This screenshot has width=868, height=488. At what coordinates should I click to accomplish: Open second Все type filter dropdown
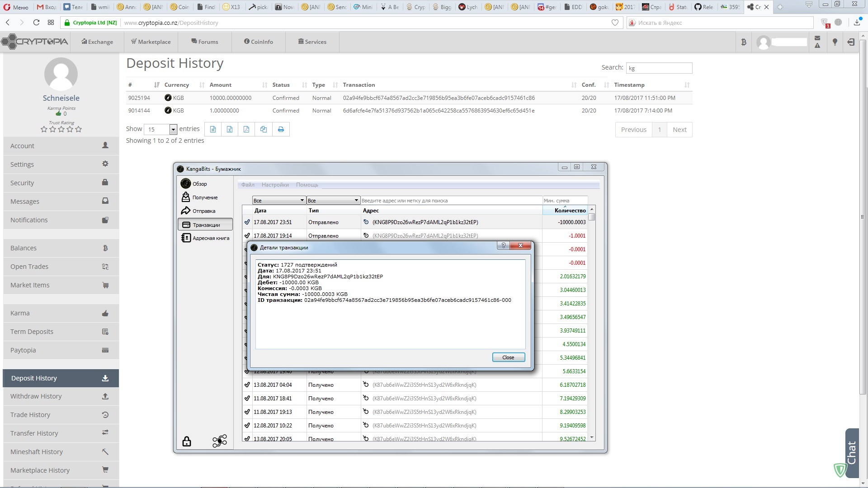(333, 201)
